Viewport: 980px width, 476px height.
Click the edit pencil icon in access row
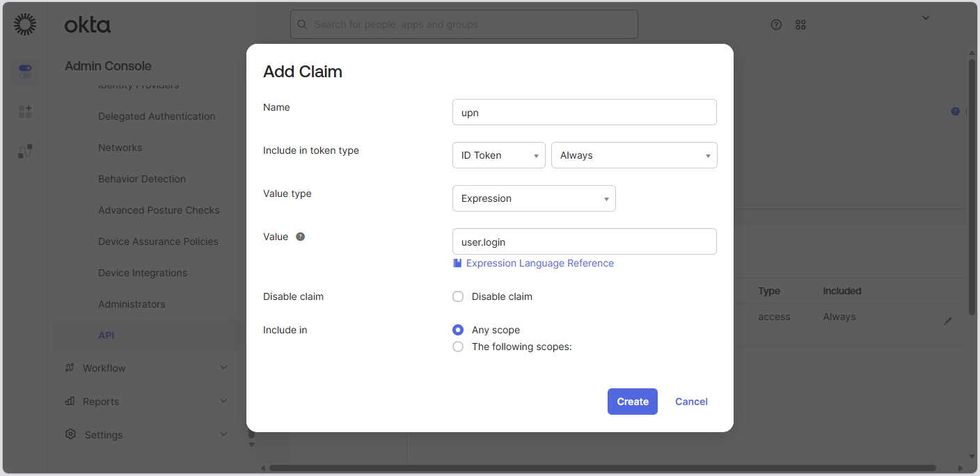click(947, 321)
